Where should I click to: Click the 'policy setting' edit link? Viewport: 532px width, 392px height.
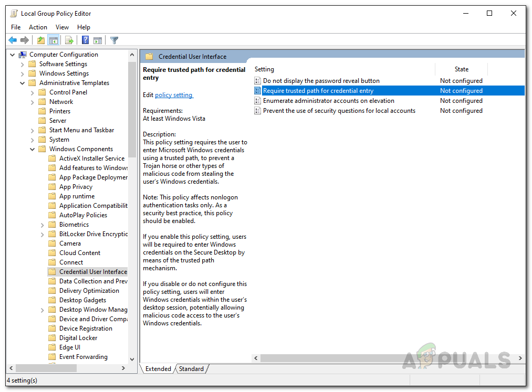click(x=174, y=95)
